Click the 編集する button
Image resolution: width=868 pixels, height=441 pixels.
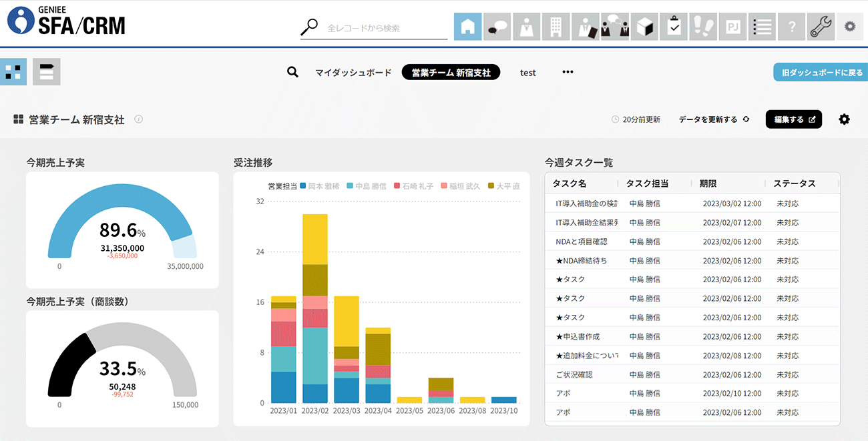[793, 119]
